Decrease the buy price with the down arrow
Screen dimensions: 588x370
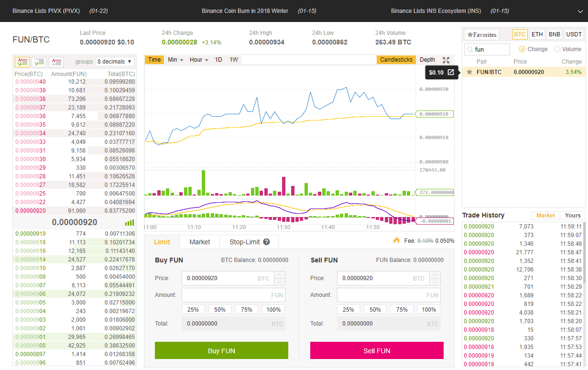(x=280, y=282)
